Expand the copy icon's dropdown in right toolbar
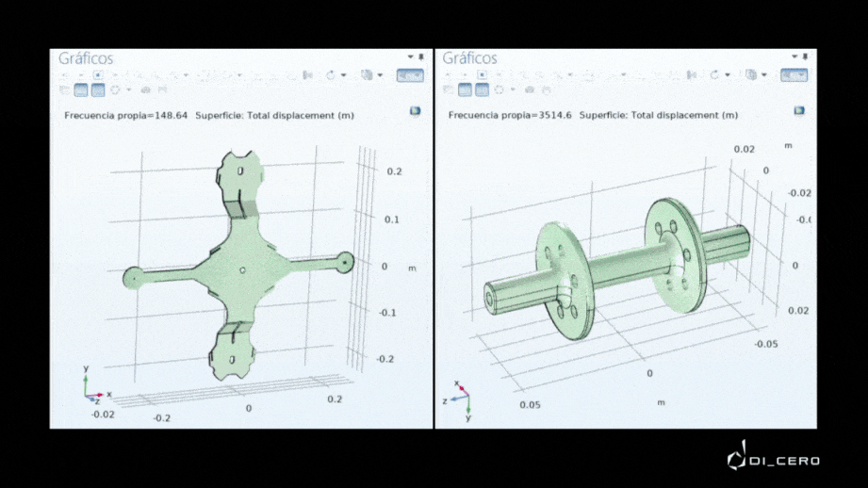 [x=764, y=74]
